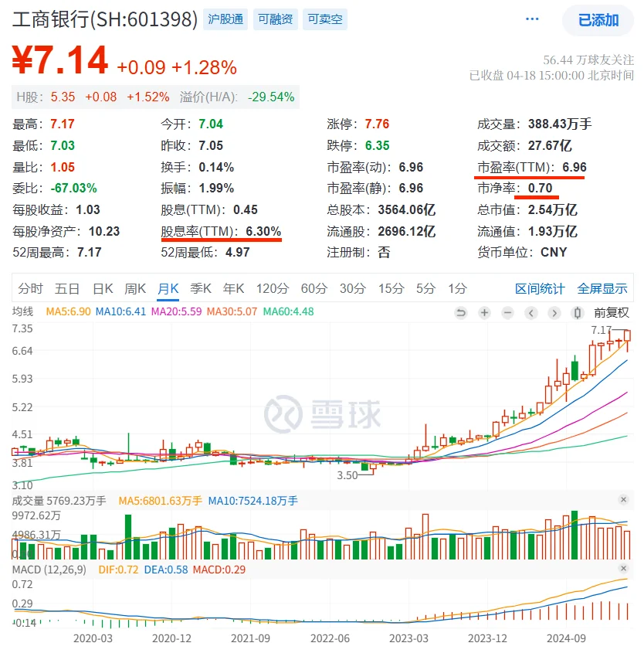644x653 pixels.
Task: Click the 成交量 MA10:7524.18万手 label
Action: (253, 501)
